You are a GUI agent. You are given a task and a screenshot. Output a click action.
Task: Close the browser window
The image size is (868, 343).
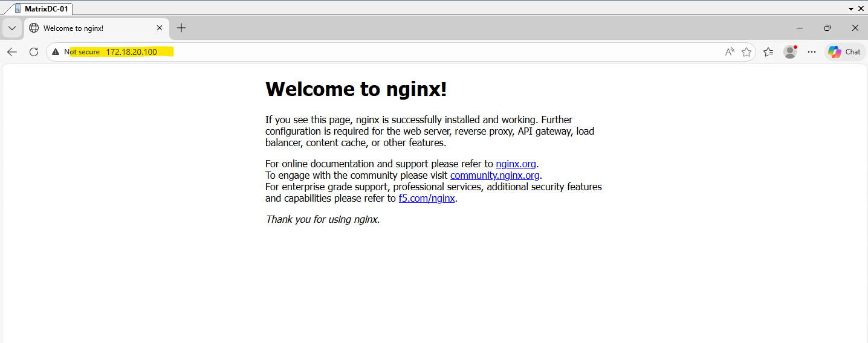[855, 28]
